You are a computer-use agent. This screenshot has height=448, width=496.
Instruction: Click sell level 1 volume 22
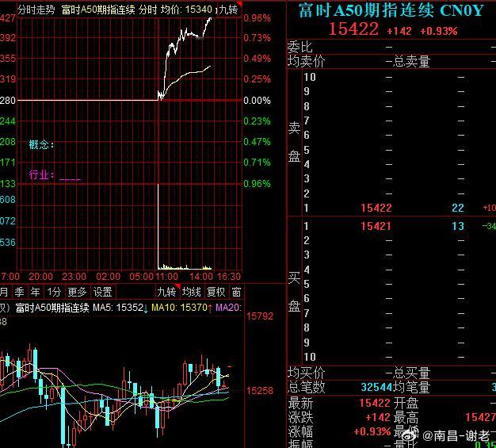[x=458, y=208]
